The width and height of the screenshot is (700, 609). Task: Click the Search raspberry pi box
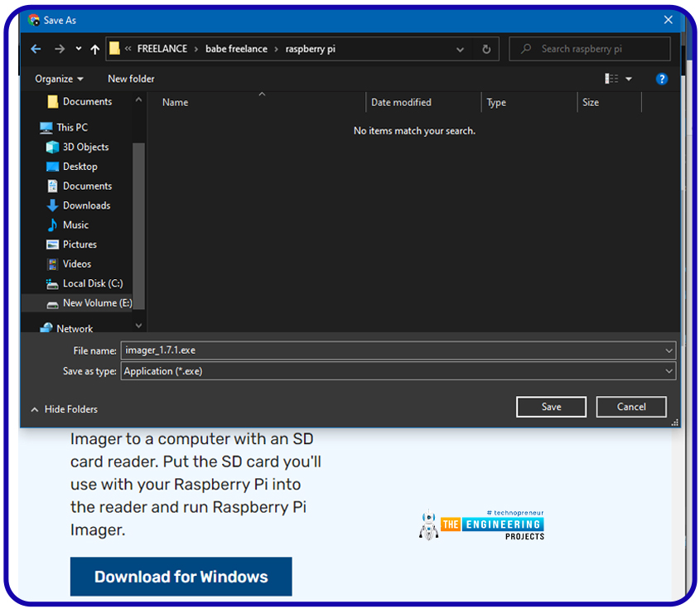[589, 49]
